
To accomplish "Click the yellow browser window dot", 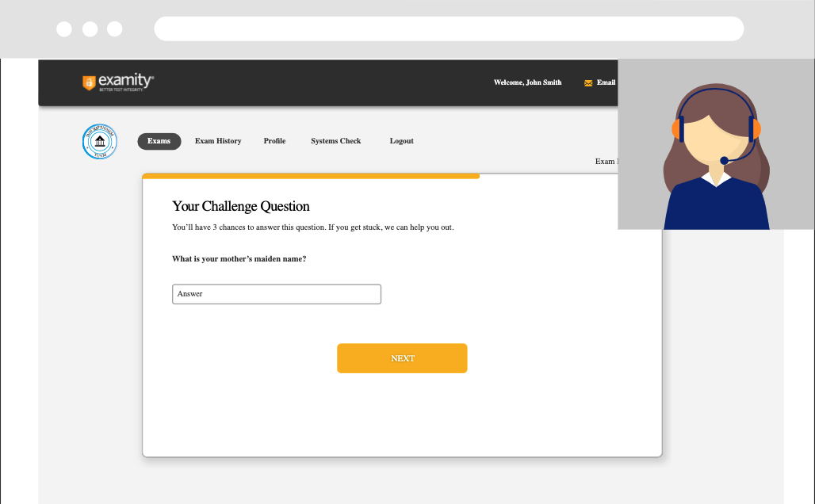I will point(90,29).
